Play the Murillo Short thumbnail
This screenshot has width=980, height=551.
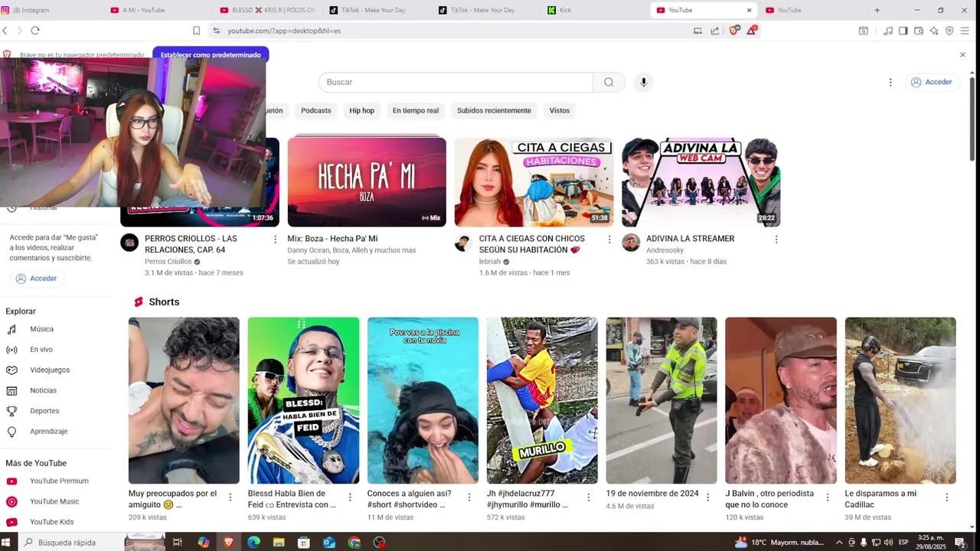pyautogui.click(x=542, y=400)
